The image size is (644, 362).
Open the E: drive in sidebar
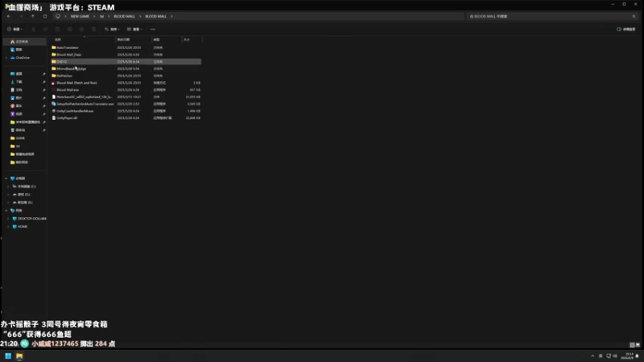pyautogui.click(x=25, y=203)
